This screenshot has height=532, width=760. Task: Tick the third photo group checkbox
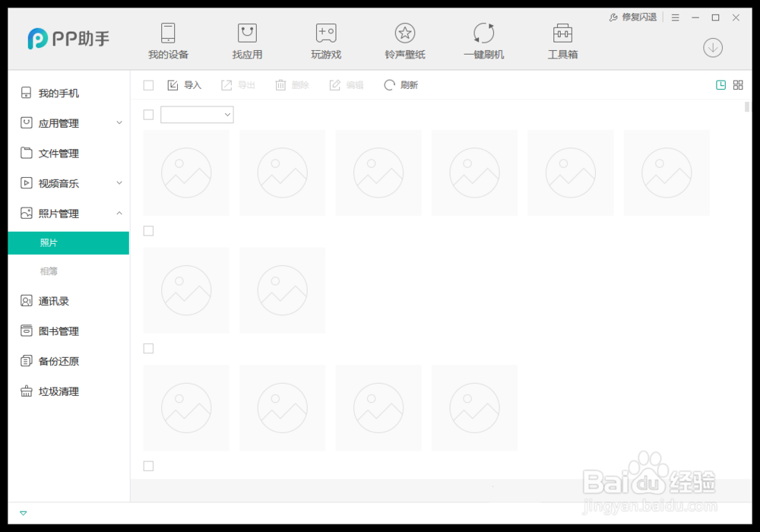148,348
